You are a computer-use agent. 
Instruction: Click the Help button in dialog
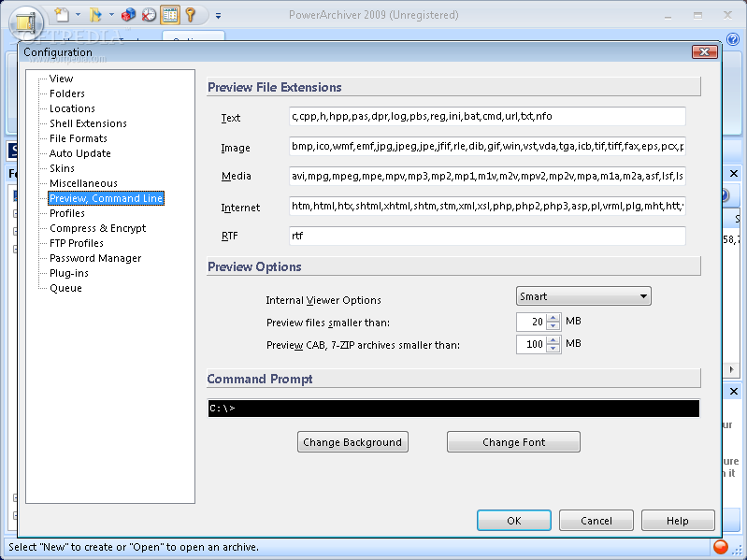point(678,521)
